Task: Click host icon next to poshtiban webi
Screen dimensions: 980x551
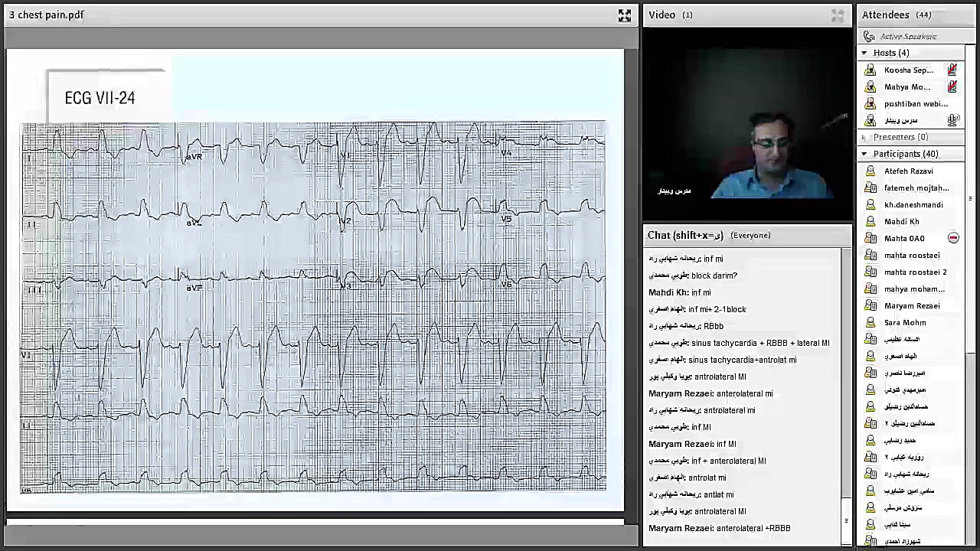Action: pos(870,103)
